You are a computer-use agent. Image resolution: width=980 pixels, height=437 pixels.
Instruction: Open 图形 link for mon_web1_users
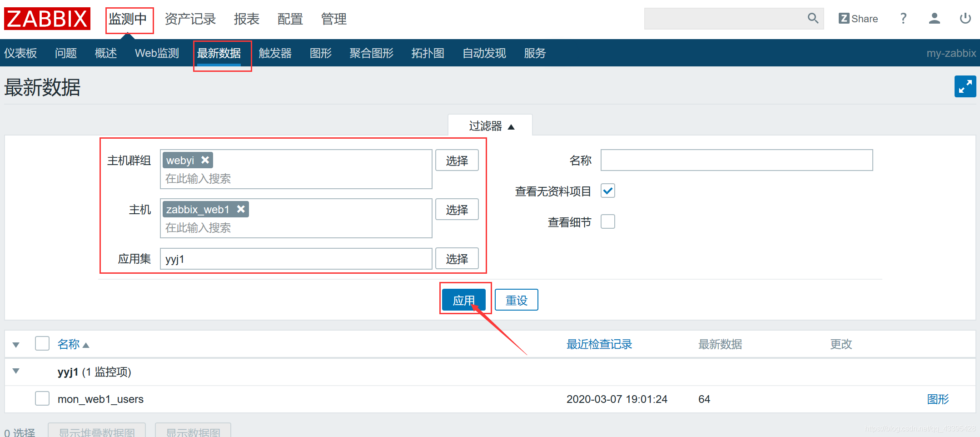click(x=938, y=399)
